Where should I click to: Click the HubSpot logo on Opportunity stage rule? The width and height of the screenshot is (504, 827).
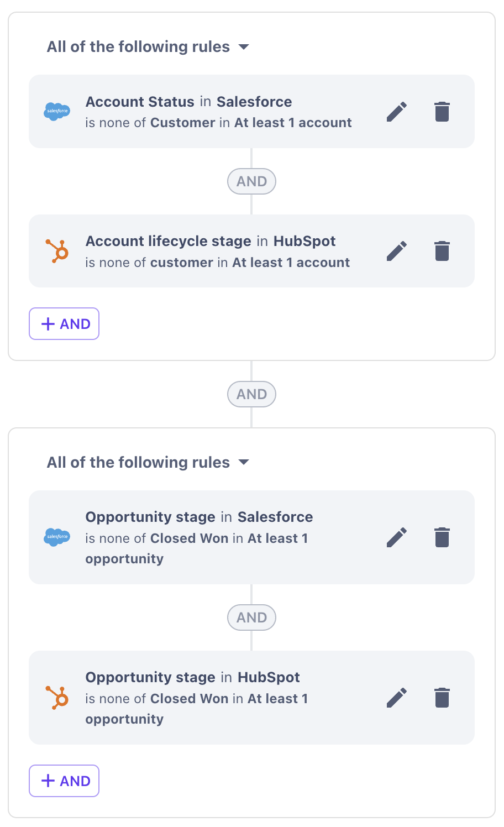(x=57, y=698)
